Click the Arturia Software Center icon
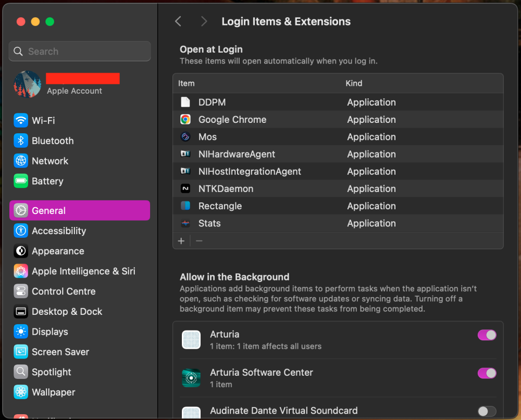 coord(191,378)
